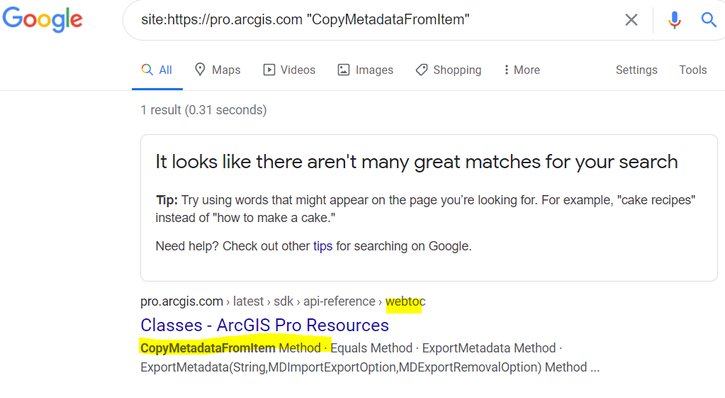Click the 'ExportMetadata(String,MDImportExportOption' snippet line

[370, 367]
